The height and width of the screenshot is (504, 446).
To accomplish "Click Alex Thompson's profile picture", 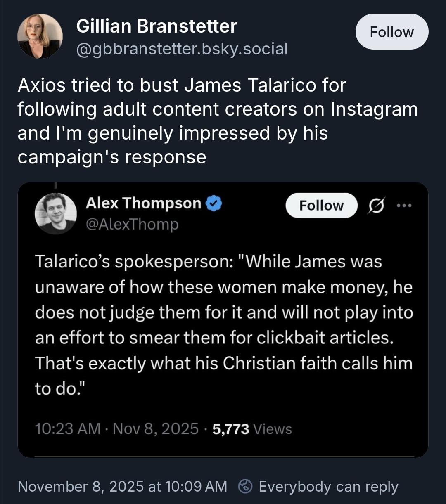I will click(56, 214).
